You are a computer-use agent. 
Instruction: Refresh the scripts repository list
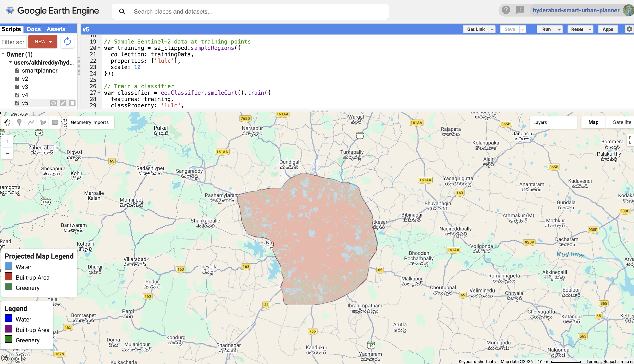(x=67, y=42)
